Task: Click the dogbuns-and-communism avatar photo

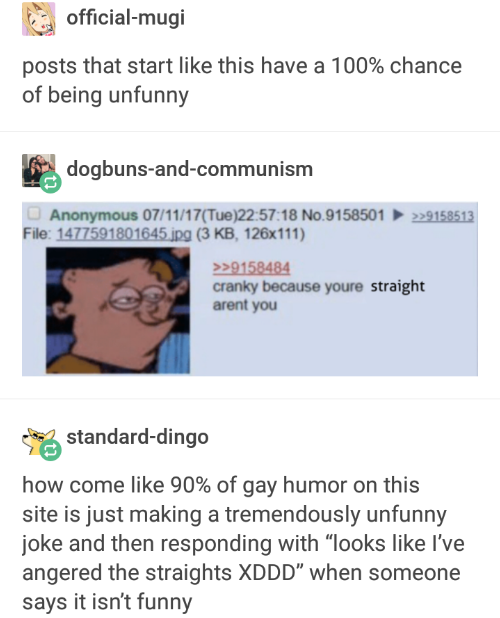Action: click(x=38, y=170)
